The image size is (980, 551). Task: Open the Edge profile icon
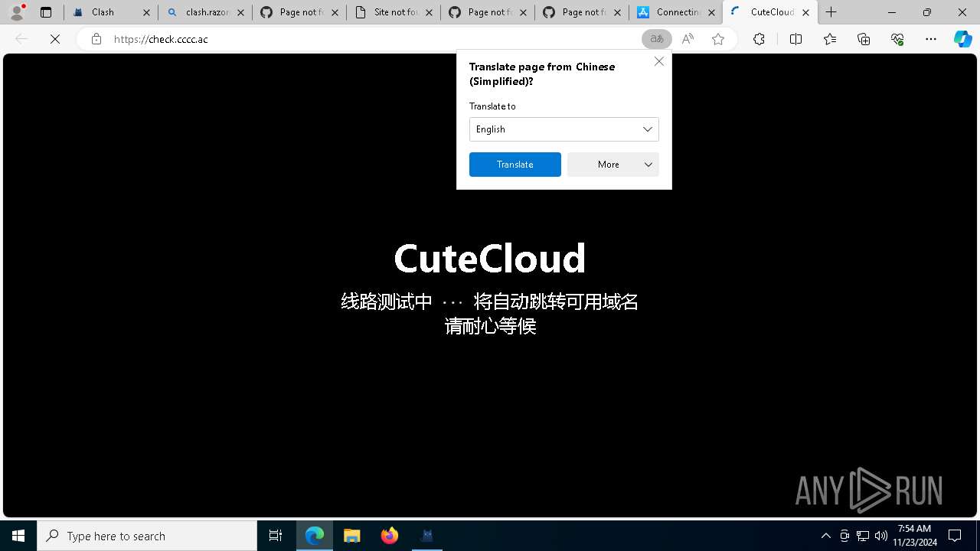(x=17, y=12)
